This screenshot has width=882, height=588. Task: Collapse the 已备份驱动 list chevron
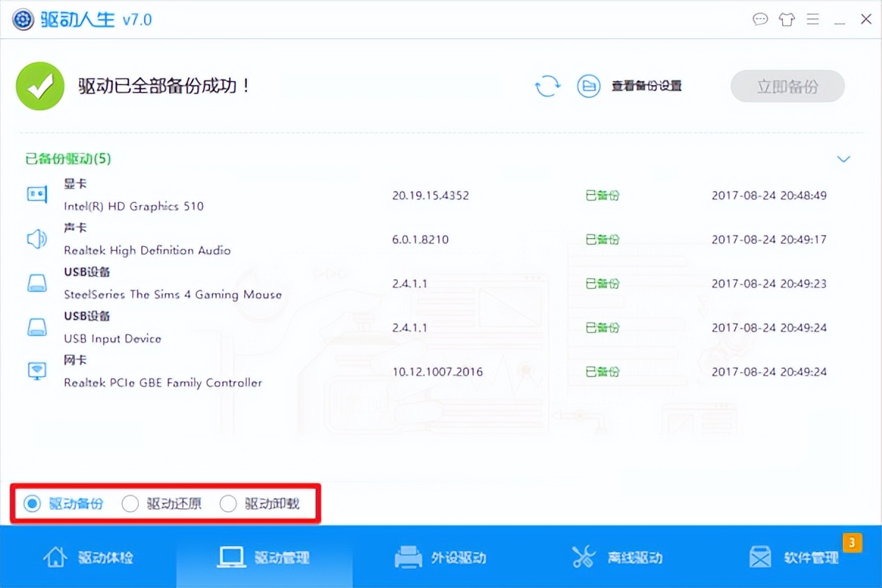[x=844, y=159]
